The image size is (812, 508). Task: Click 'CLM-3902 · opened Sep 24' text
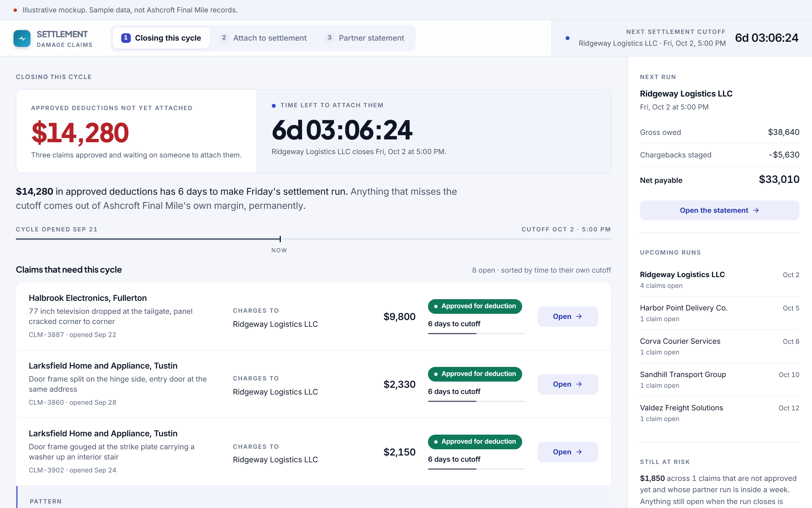[72, 470]
